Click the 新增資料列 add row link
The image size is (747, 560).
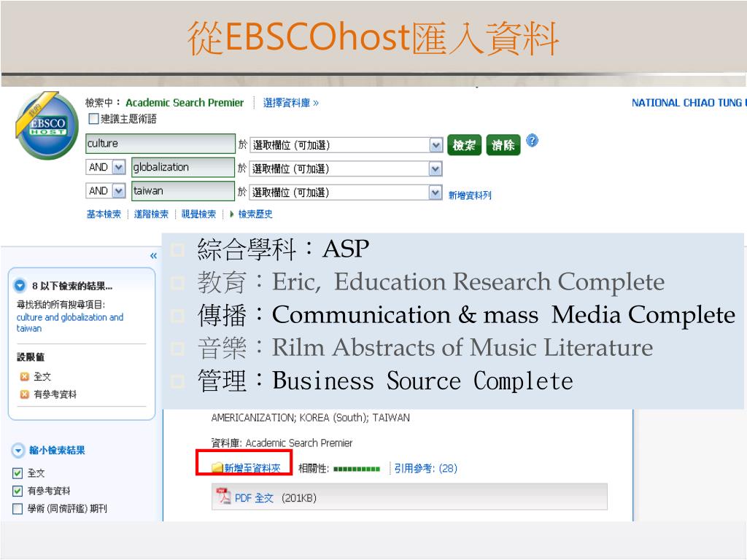[x=470, y=195]
